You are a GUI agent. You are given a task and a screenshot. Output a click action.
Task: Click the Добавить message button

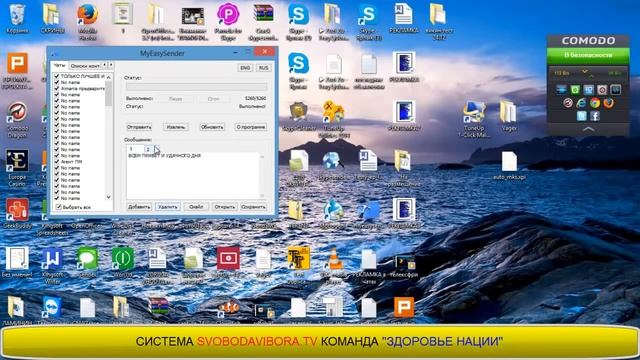tap(139, 207)
